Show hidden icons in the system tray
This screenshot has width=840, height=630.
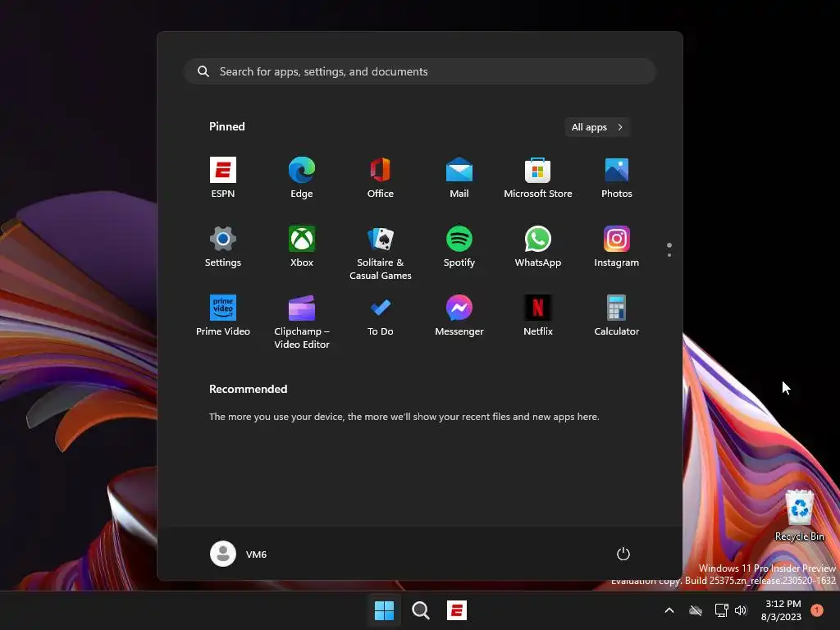pyautogui.click(x=669, y=610)
